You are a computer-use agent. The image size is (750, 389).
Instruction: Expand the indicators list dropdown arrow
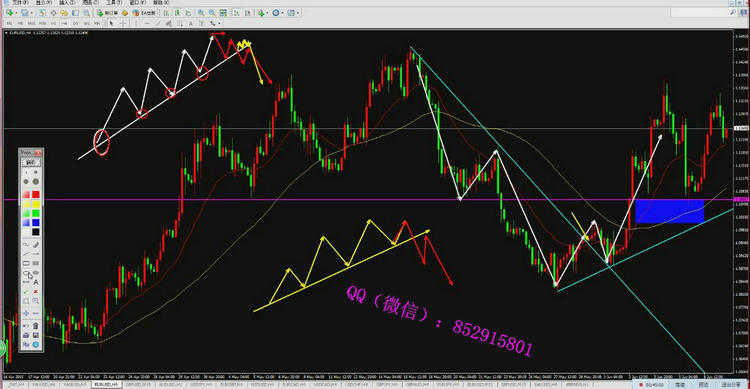(267, 13)
